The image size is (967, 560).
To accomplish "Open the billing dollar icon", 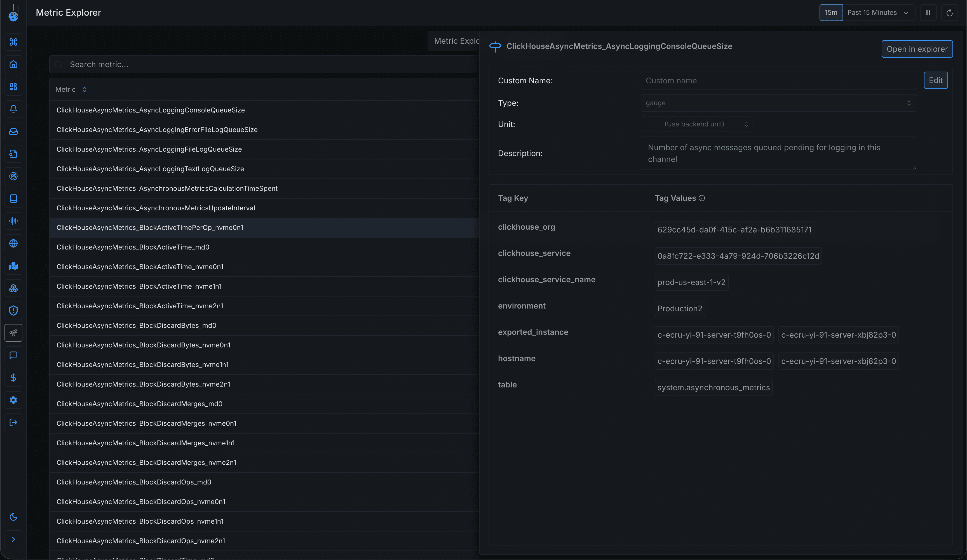I will pos(13,378).
